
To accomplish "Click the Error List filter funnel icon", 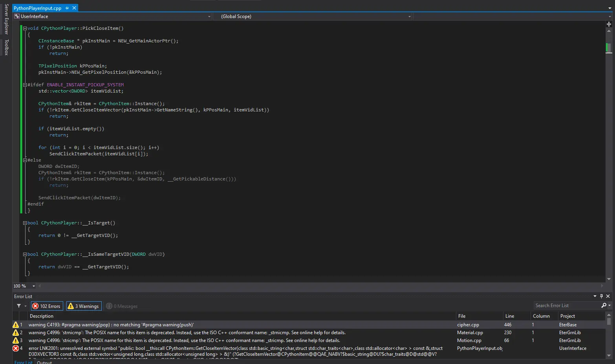I will pos(19,306).
